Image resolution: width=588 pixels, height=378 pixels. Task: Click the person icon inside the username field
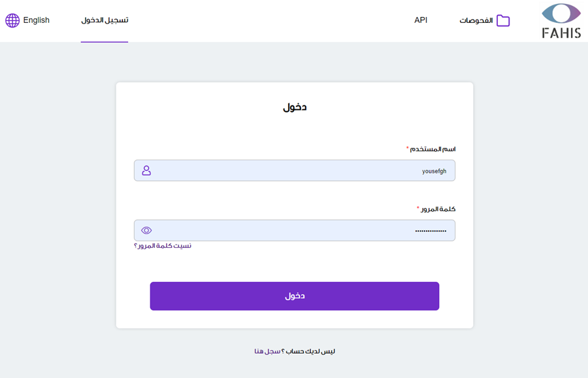(146, 170)
